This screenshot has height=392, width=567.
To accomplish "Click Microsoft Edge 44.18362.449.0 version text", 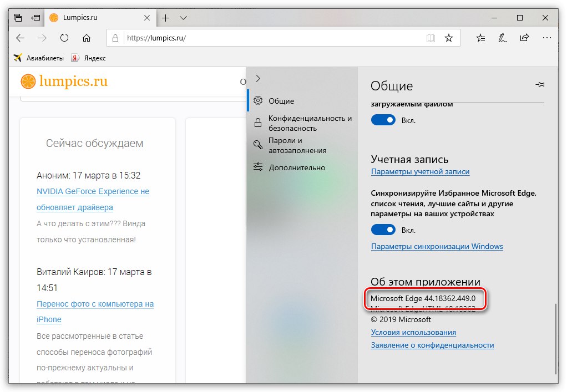I will point(423,298).
